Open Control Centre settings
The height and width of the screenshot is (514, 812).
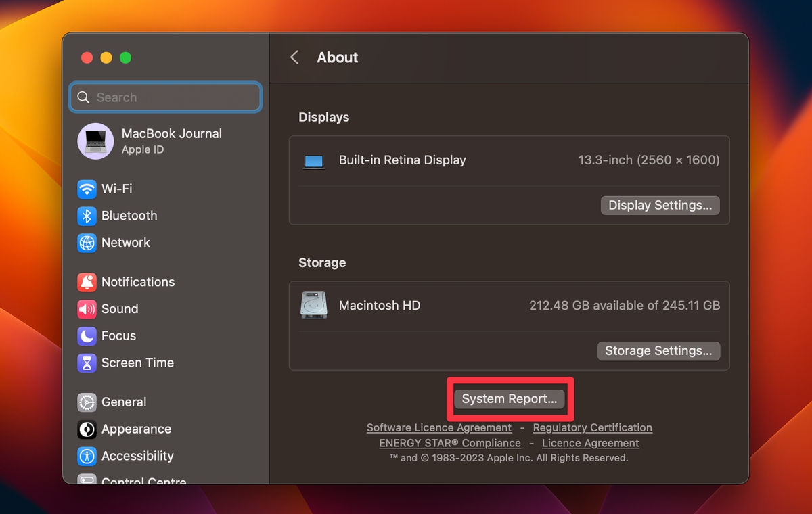point(87,480)
